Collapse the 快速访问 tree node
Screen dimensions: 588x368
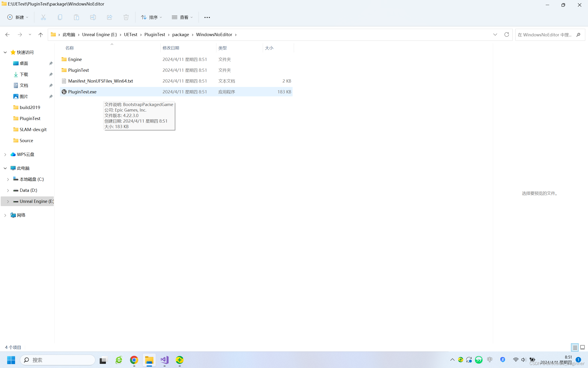tap(5, 52)
